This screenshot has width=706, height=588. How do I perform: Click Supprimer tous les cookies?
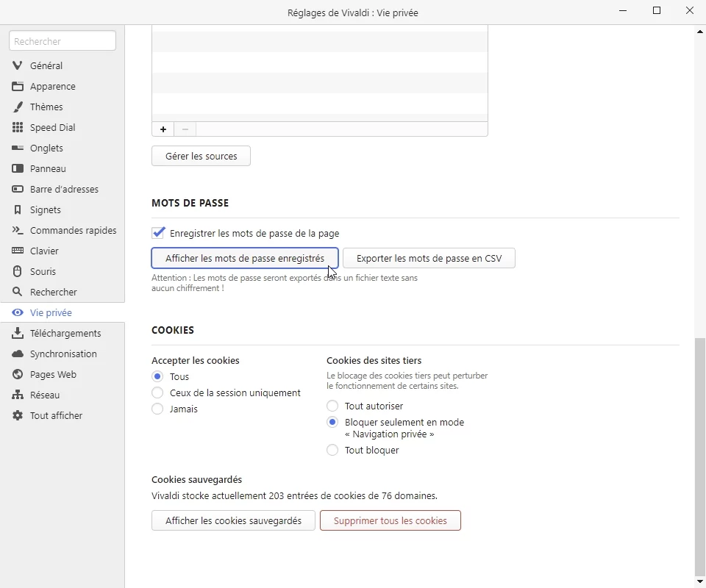(x=391, y=520)
